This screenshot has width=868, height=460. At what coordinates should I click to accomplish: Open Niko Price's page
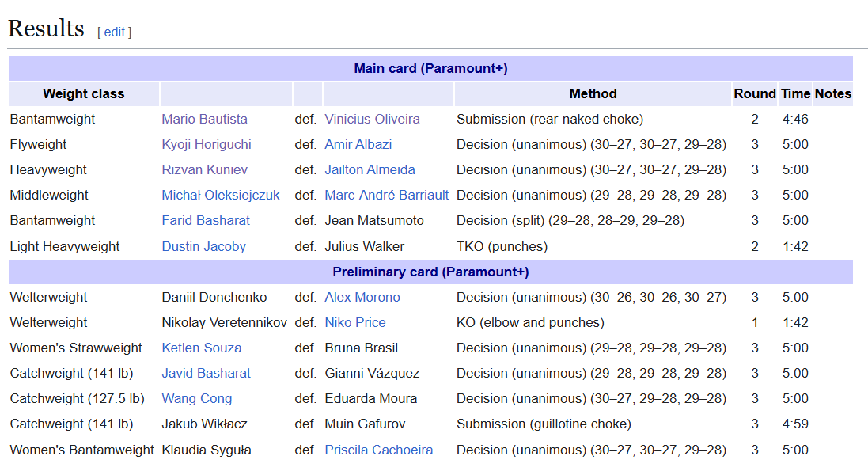355,322
